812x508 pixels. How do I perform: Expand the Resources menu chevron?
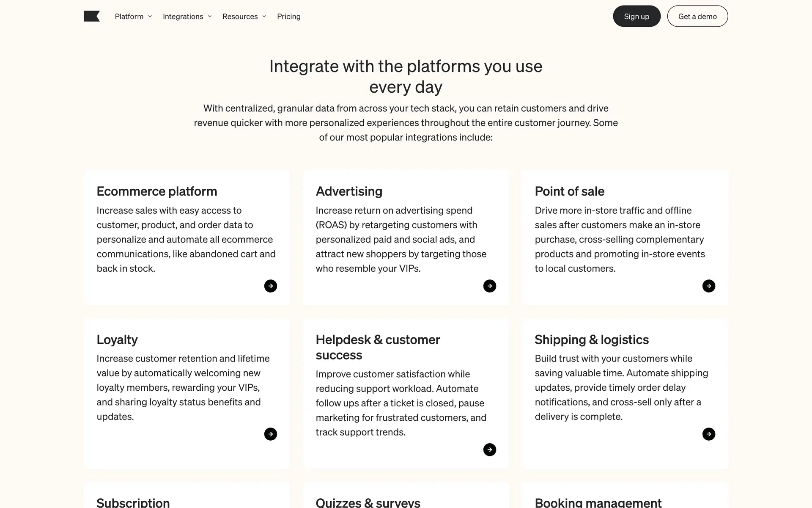pyautogui.click(x=264, y=17)
